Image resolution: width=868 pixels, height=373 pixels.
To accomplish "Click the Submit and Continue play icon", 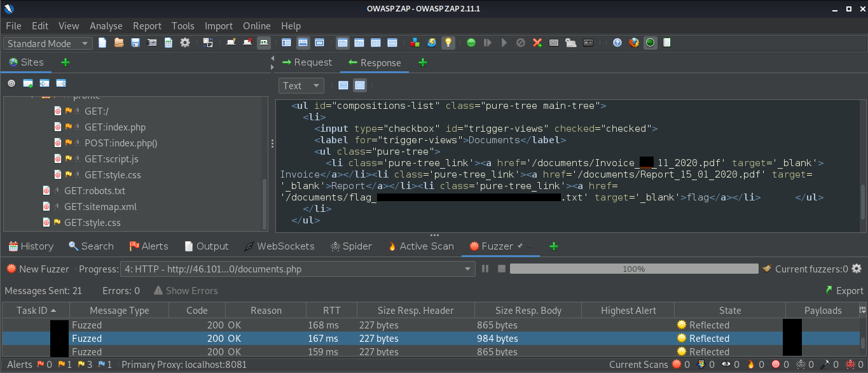I will pyautogui.click(x=504, y=43).
